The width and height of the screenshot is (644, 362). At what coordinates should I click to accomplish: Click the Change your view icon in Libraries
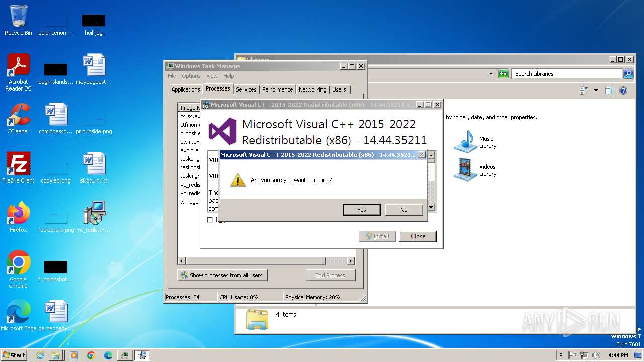584,90
